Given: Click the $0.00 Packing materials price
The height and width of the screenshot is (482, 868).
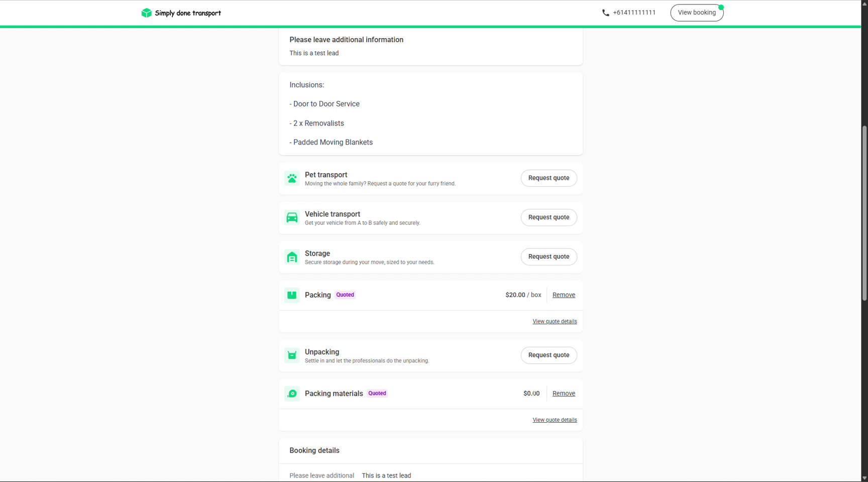Looking at the screenshot, I should 531,394.
